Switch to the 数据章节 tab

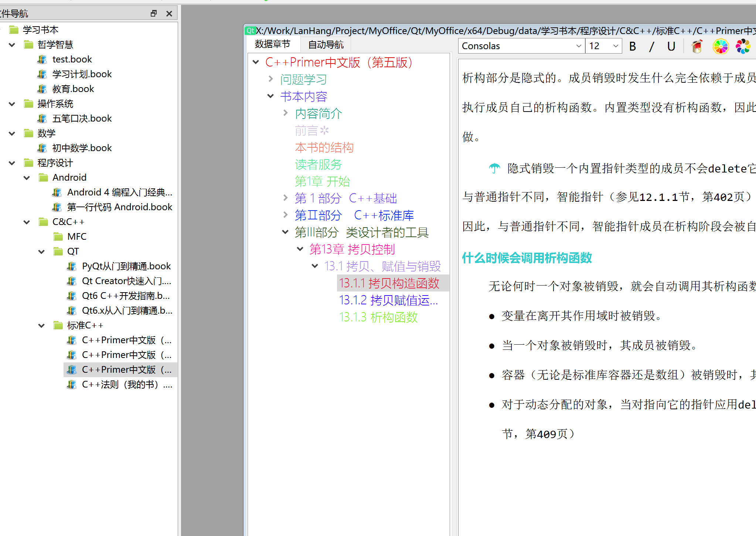tap(273, 44)
